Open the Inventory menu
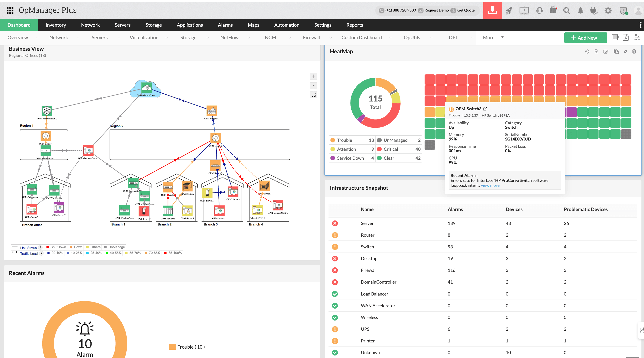The height and width of the screenshot is (358, 644). (x=56, y=25)
